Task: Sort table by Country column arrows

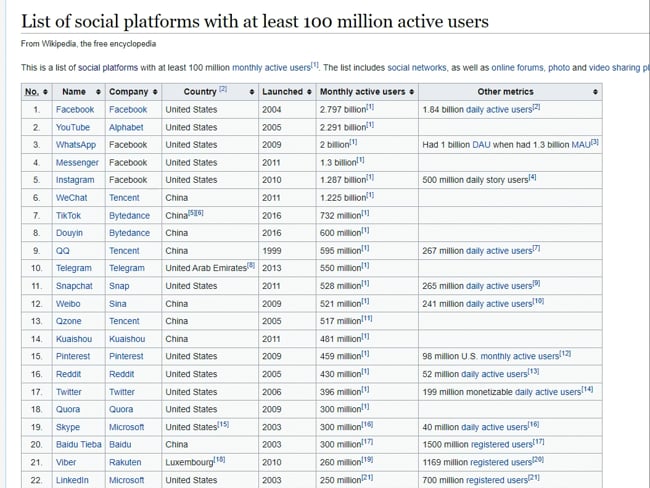Action: click(252, 92)
